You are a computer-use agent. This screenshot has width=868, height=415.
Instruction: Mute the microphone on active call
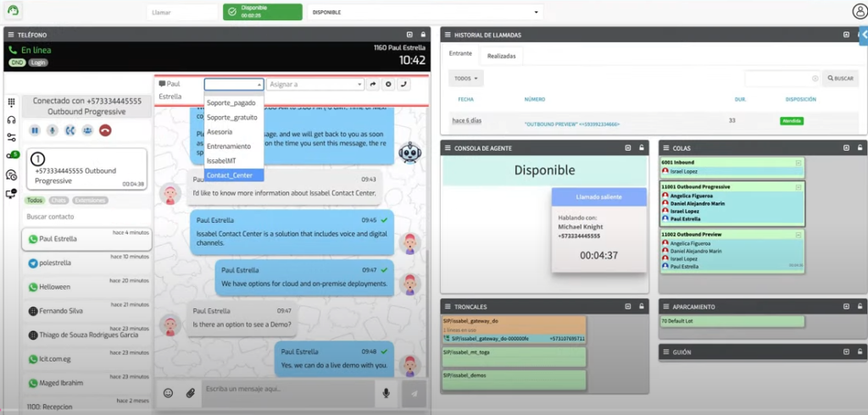[52, 130]
